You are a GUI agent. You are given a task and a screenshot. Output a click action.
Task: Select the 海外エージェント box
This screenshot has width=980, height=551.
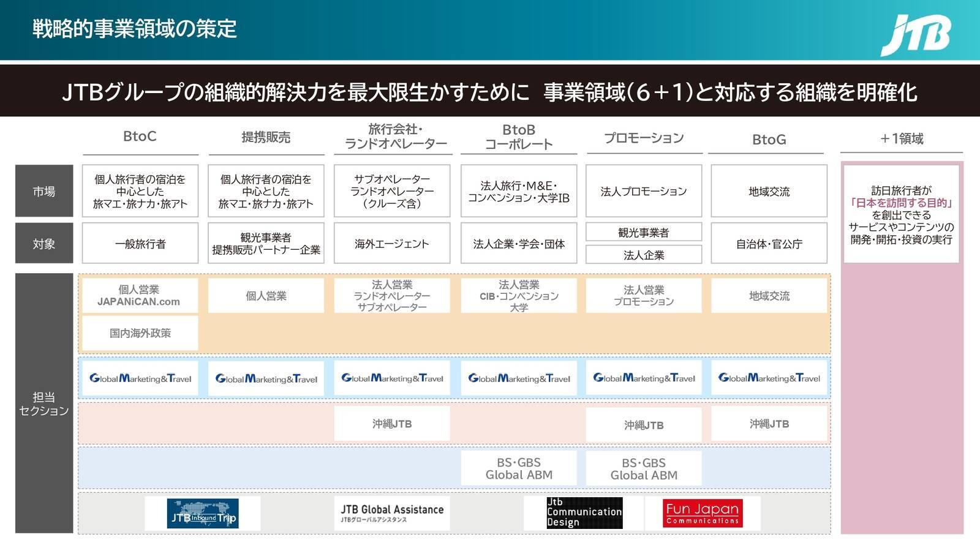tap(392, 244)
